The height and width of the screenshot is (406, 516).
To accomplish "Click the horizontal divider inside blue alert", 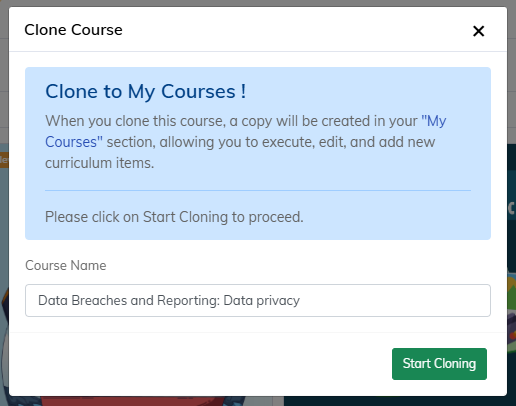I will (258, 190).
